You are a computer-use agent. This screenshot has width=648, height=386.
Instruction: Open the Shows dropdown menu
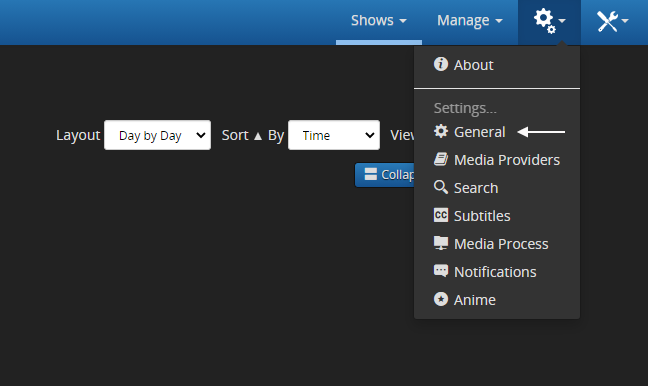(379, 21)
